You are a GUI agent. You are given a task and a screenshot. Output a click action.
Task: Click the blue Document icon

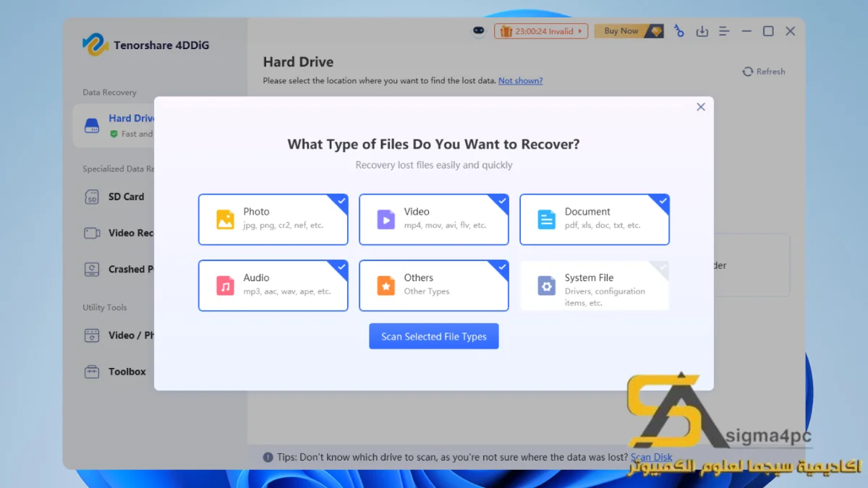[546, 219]
